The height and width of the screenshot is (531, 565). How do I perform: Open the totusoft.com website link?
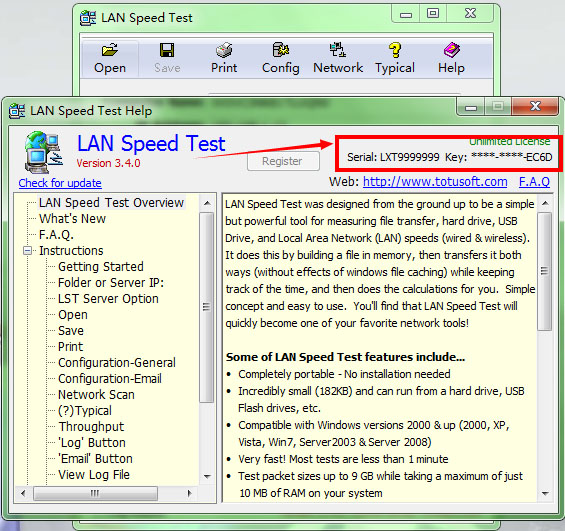[435, 182]
